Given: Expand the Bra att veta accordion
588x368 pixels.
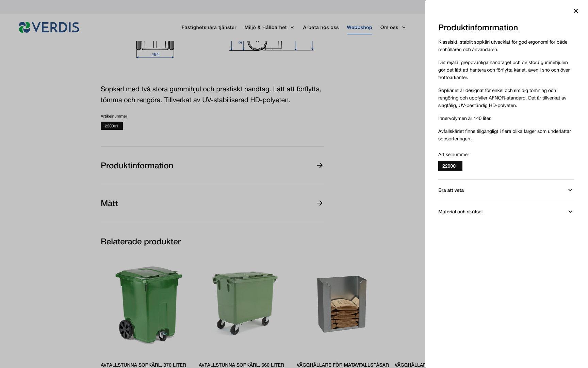Looking at the screenshot, I should click(x=506, y=190).
